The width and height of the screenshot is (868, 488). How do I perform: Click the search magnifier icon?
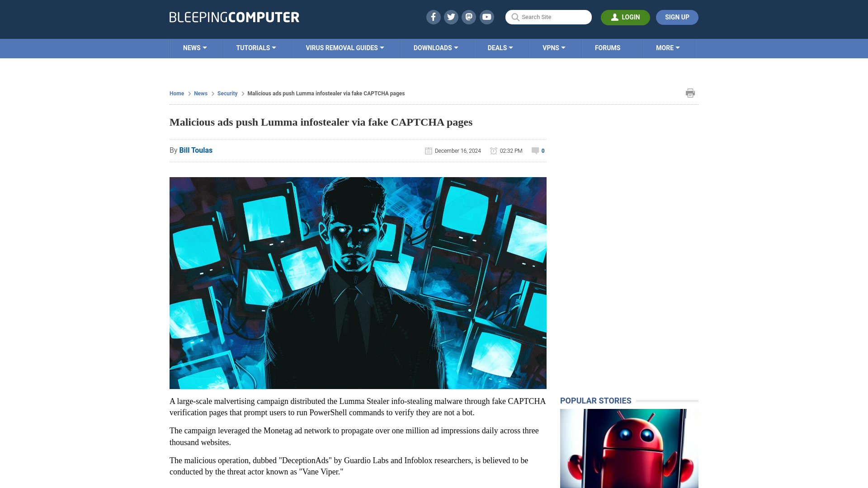click(515, 17)
